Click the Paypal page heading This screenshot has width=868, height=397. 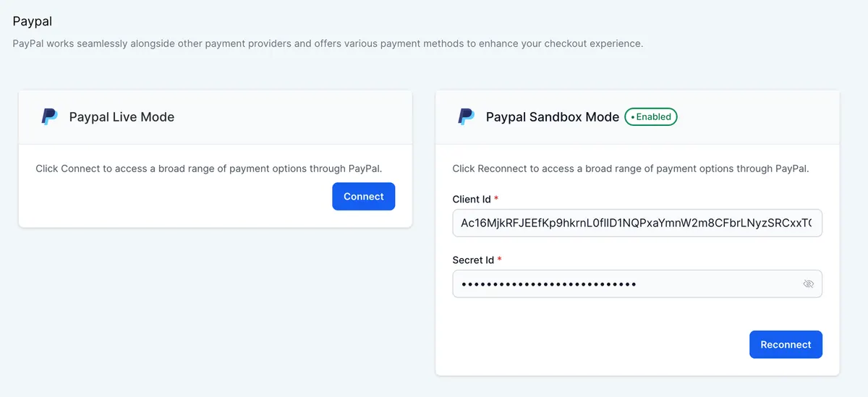[x=33, y=22]
